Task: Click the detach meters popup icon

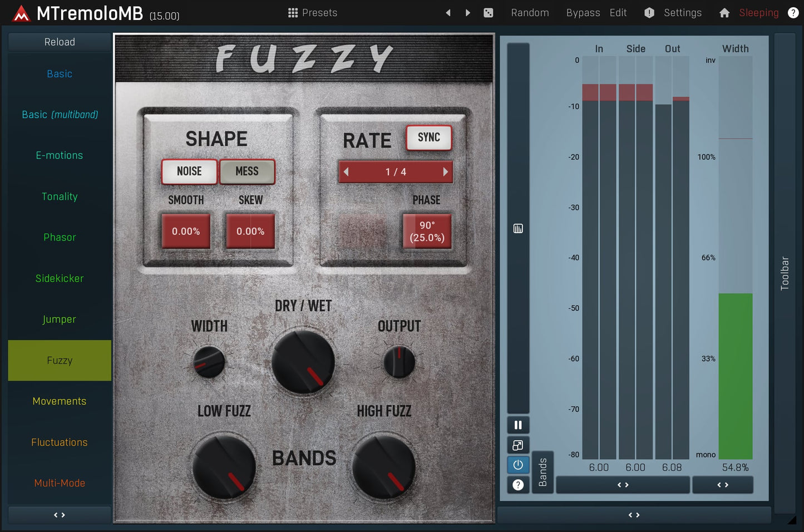Action: [518, 445]
